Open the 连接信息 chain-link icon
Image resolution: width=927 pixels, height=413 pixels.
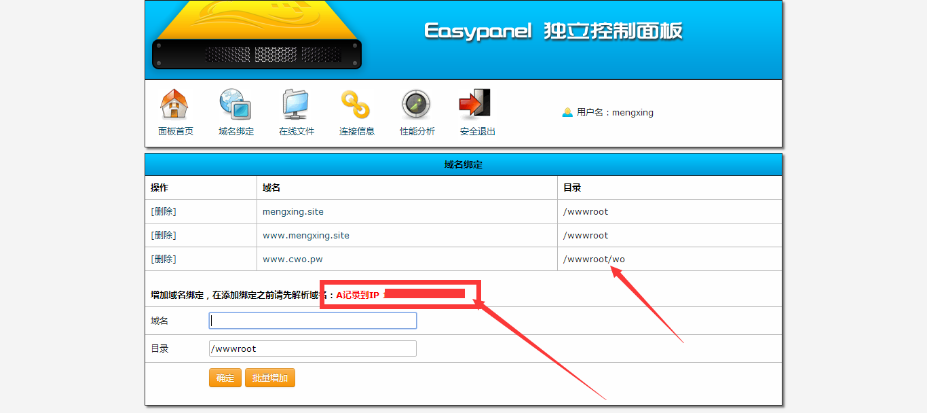tap(356, 105)
